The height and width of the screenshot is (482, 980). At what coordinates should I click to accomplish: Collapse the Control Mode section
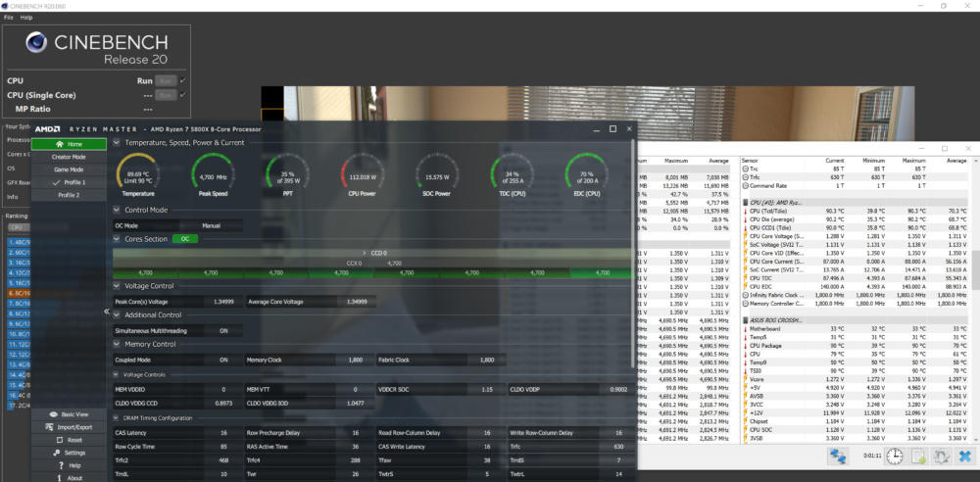[117, 210]
